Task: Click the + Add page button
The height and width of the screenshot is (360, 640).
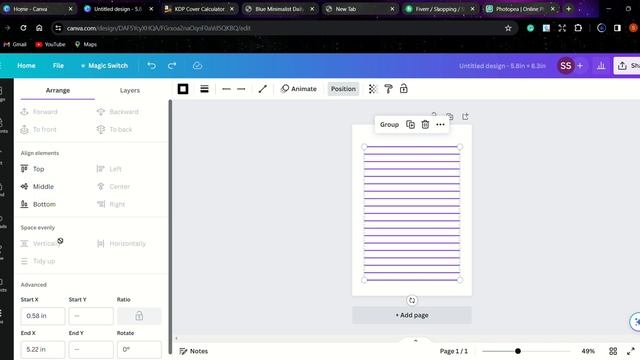Action: point(412,315)
